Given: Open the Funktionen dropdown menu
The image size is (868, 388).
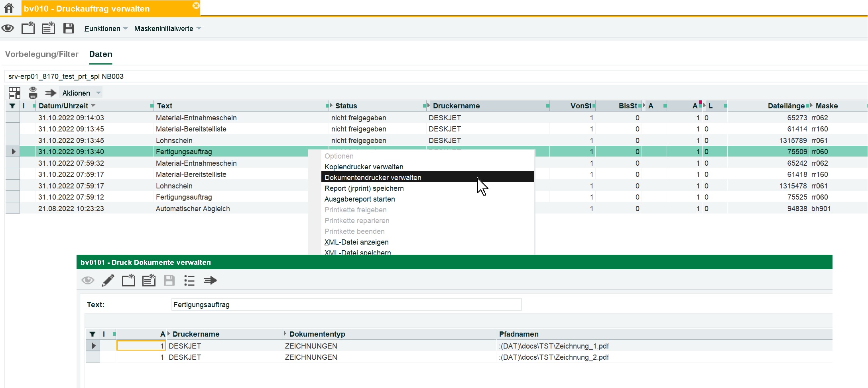Looking at the screenshot, I should coord(106,29).
